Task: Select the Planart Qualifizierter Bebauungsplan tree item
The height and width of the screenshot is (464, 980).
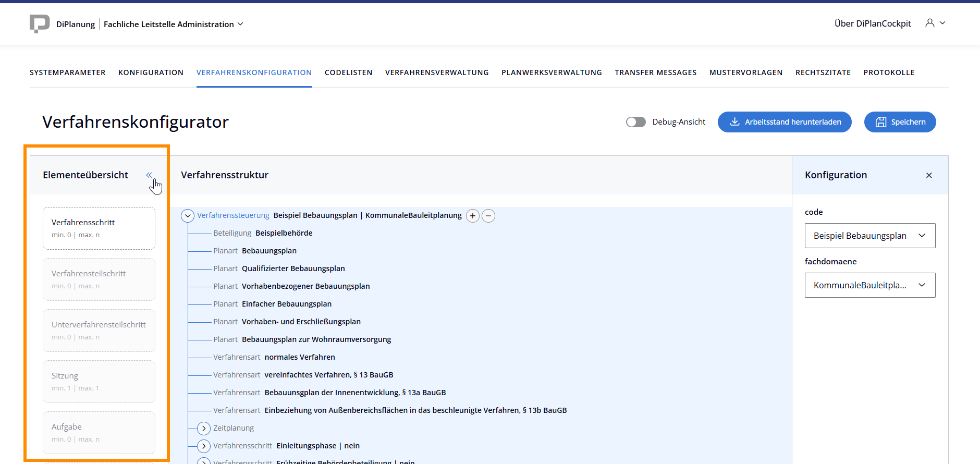Action: pyautogui.click(x=293, y=268)
